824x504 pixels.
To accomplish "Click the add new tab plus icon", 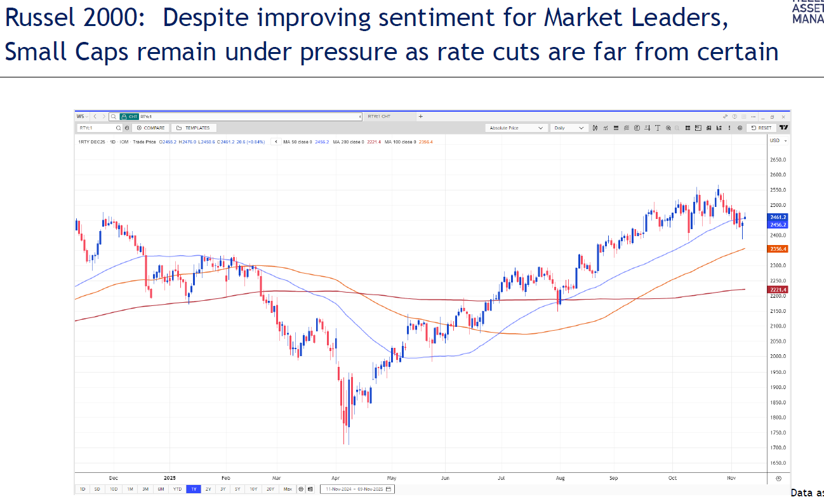I will 420,117.
